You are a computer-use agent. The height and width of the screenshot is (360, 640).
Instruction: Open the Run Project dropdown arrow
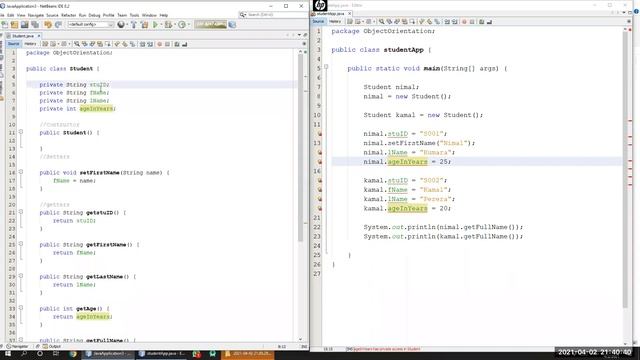click(161, 25)
